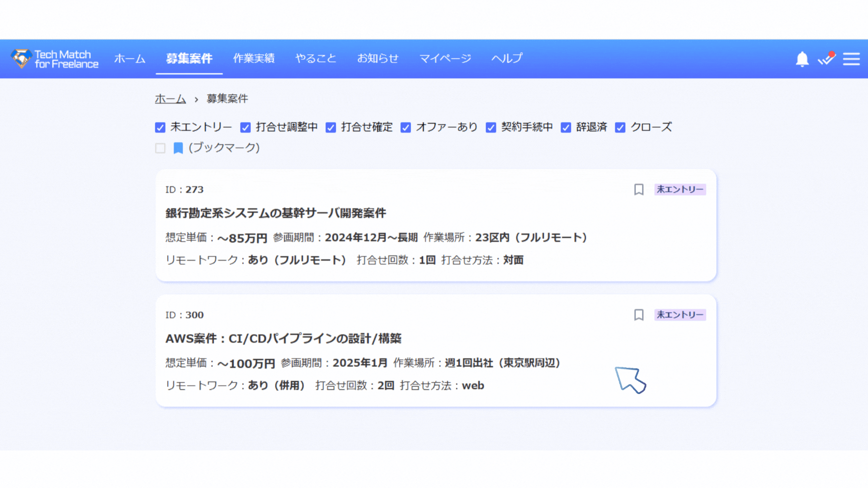Toggle the 打合せ確定 checkbox

[331, 127]
